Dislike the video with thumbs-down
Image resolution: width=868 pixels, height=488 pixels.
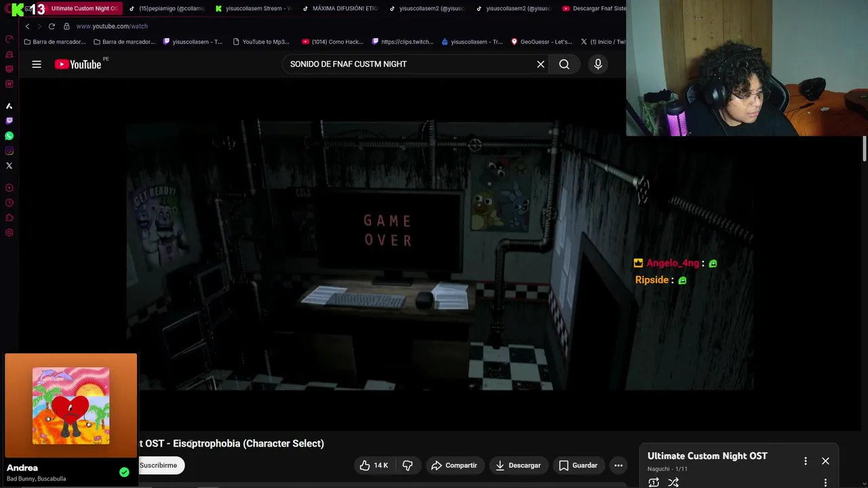408,465
